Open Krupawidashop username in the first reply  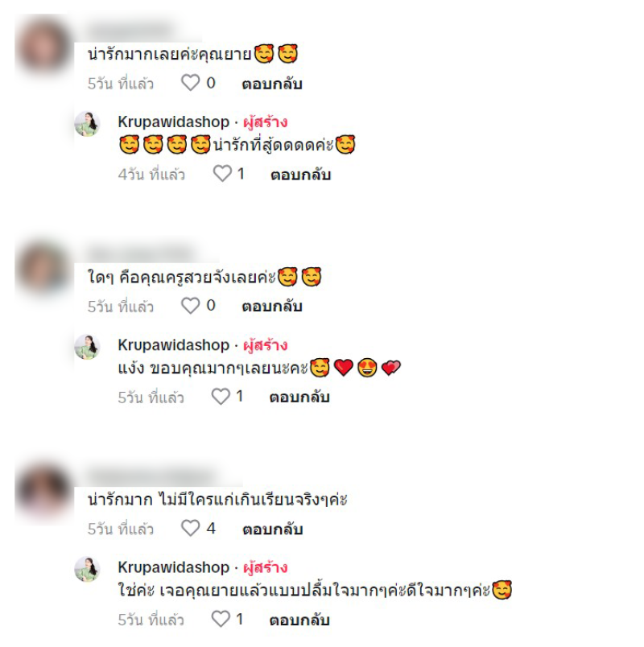pyautogui.click(x=173, y=122)
